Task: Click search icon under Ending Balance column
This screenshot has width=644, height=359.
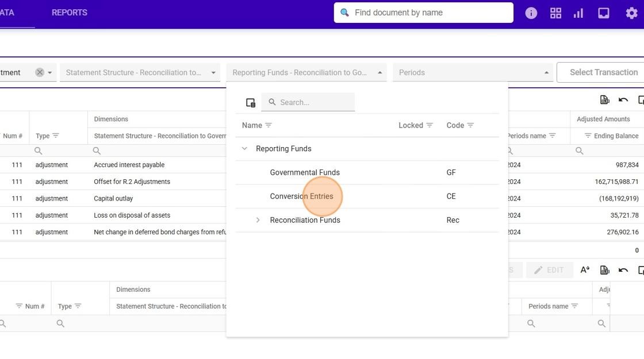Action: (579, 150)
